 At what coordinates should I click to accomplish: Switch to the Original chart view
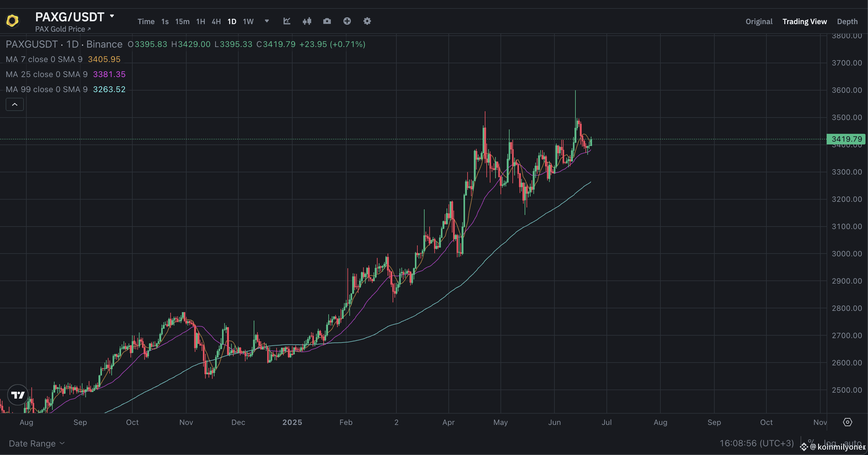click(759, 21)
